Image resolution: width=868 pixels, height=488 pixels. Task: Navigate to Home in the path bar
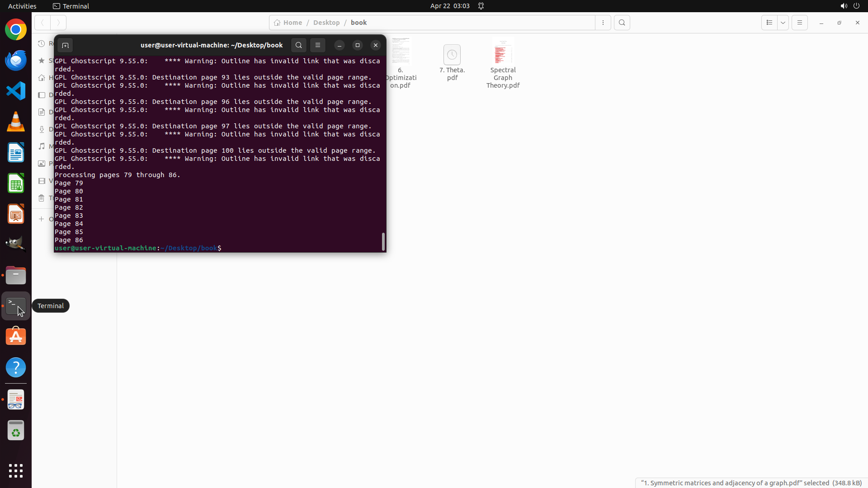pos(288,23)
